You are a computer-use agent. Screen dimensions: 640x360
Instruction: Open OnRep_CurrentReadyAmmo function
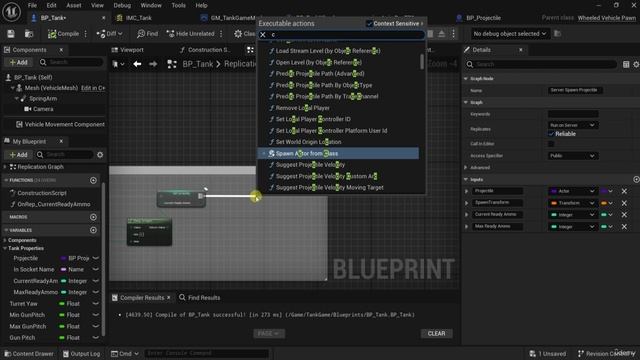tap(53, 204)
